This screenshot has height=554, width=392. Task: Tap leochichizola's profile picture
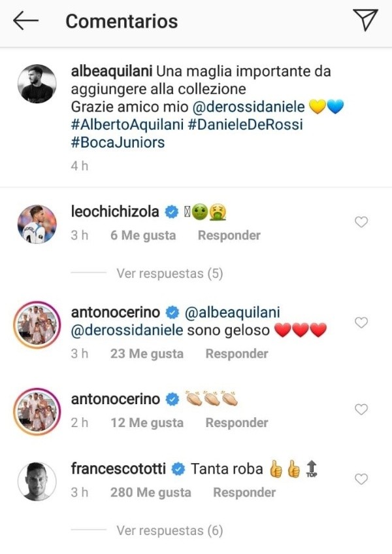coord(36,224)
